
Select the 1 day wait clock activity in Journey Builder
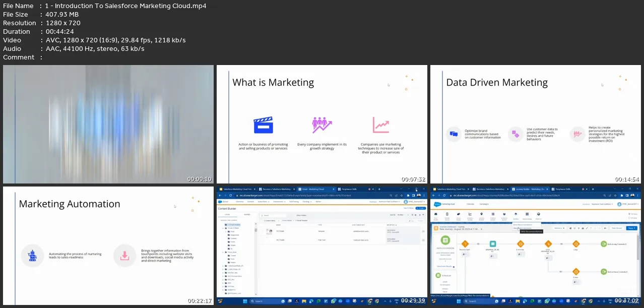click(x=576, y=243)
